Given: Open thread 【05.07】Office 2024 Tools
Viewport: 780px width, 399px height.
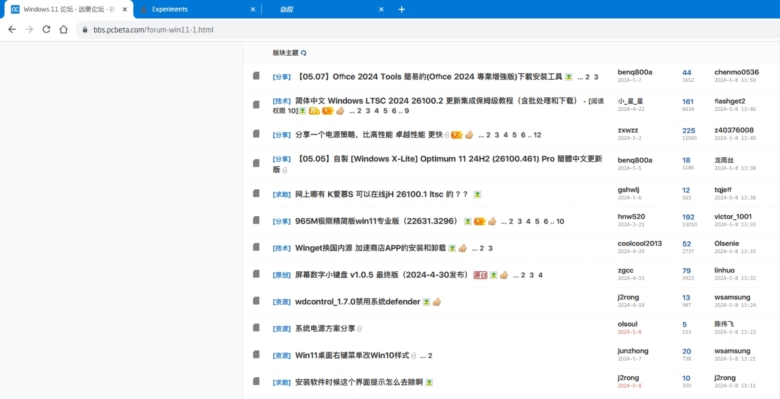Looking at the screenshot, I should [x=429, y=77].
